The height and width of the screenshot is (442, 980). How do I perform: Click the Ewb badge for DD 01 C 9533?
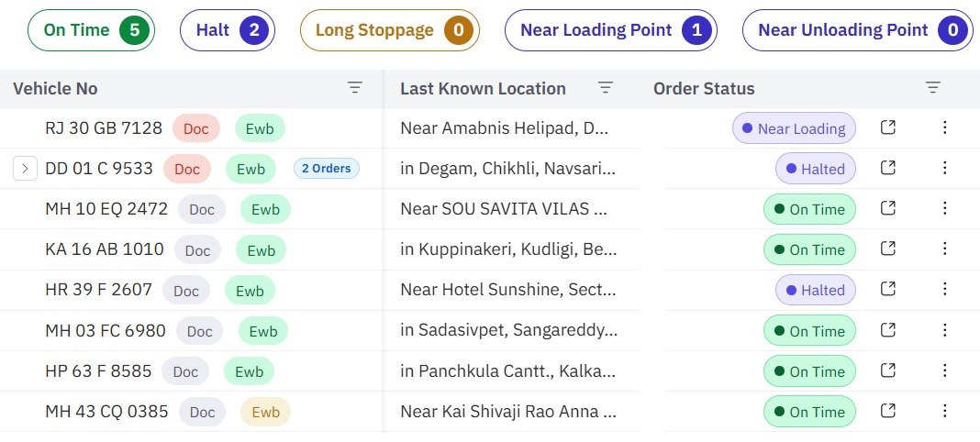[251, 169]
